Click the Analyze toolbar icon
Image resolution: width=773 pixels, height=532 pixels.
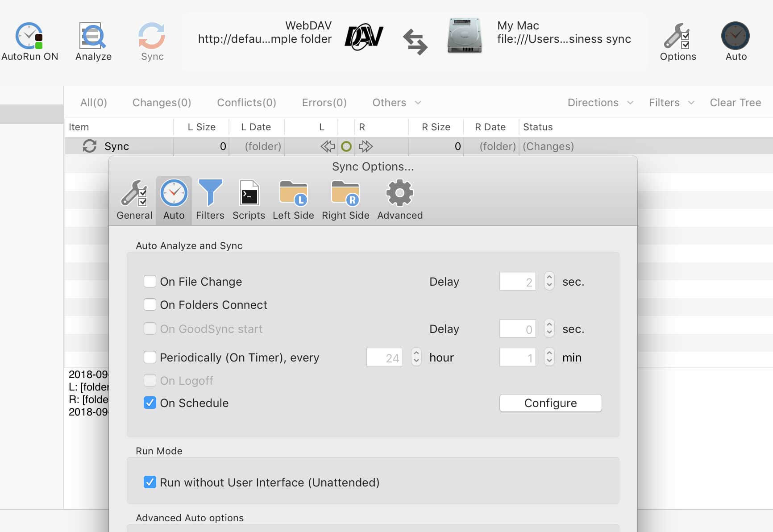click(93, 36)
